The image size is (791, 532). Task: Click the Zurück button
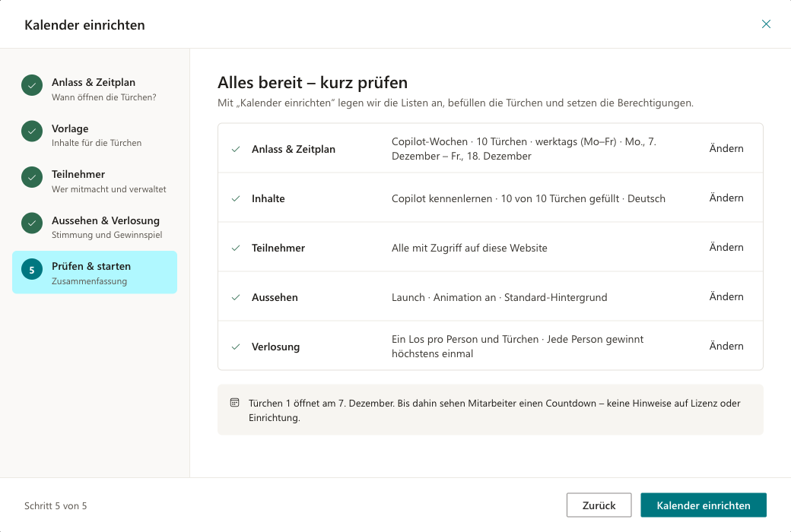coord(599,505)
